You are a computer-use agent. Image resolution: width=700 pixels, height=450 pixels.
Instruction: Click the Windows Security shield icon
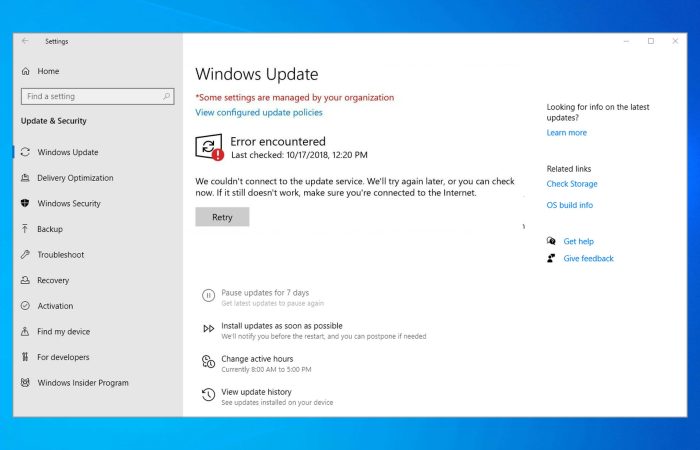pos(25,203)
